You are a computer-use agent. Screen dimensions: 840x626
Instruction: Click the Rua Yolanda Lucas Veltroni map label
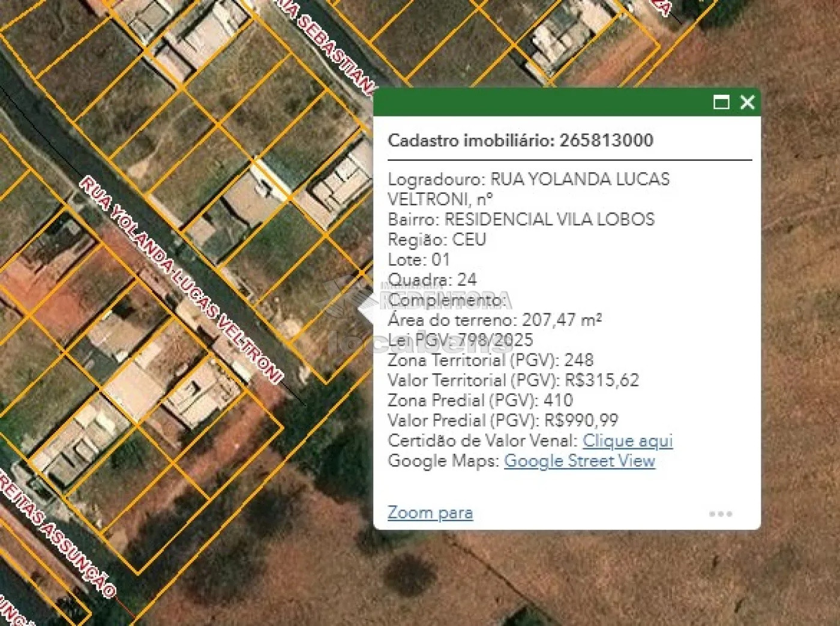click(x=180, y=280)
